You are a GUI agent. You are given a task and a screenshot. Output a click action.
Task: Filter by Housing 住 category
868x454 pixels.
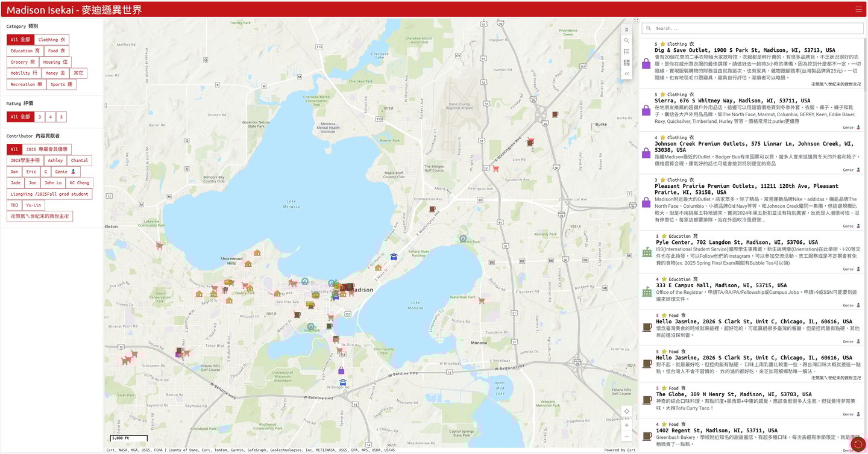tap(55, 62)
